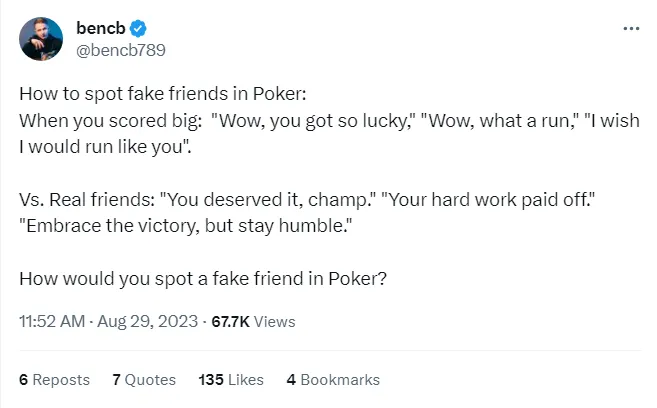Click the bencb display name

click(98, 30)
